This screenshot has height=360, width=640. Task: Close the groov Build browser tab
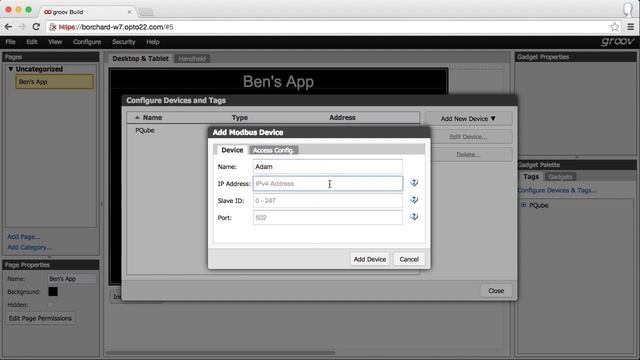129,12
